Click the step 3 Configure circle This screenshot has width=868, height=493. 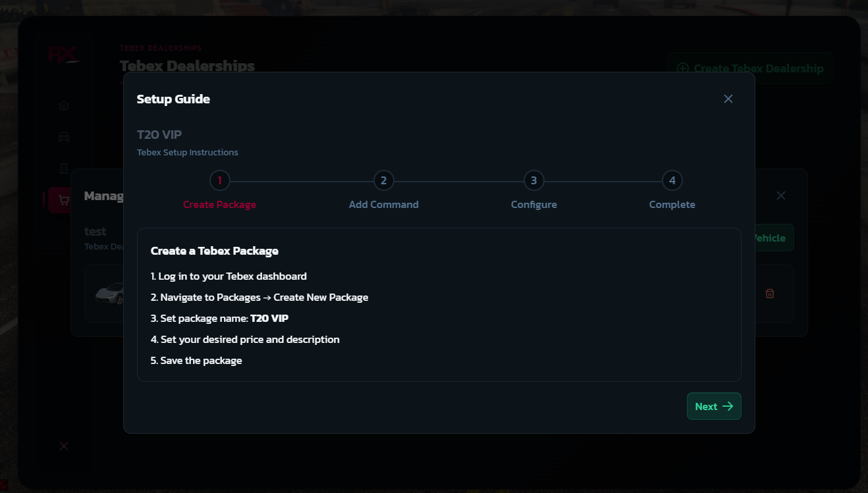533,180
